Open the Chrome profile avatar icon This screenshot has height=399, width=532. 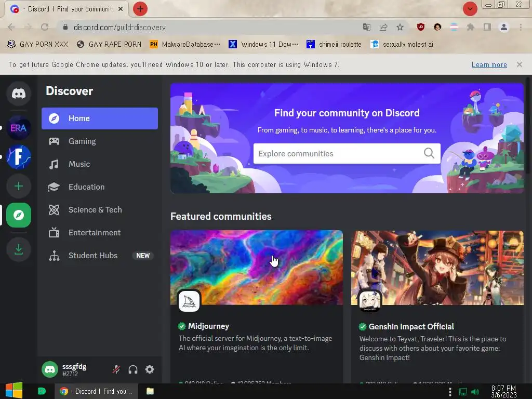click(504, 27)
